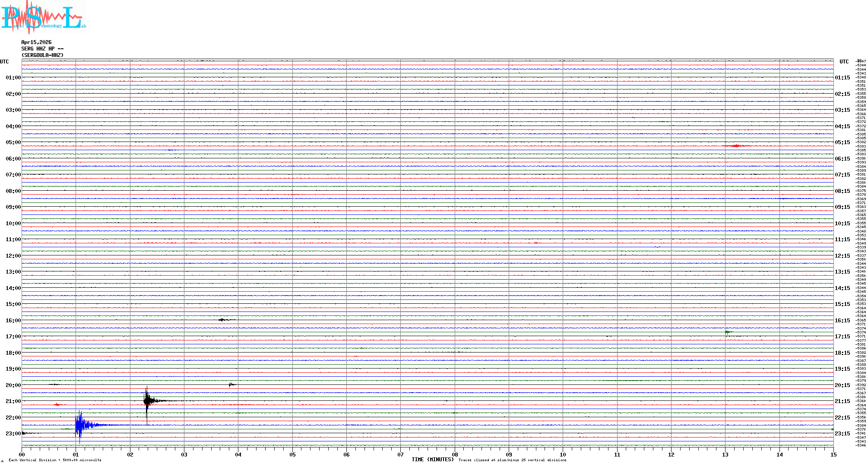Click the green spike event near minute 13

point(727,332)
